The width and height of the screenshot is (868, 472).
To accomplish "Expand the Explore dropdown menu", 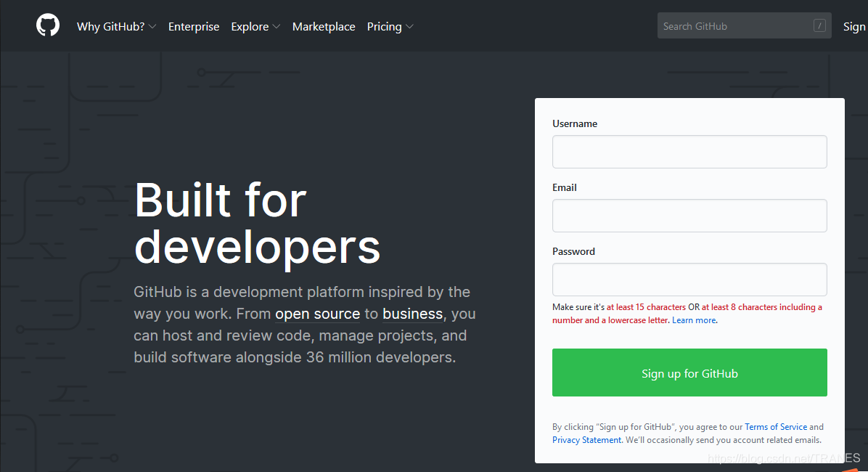I will (255, 27).
